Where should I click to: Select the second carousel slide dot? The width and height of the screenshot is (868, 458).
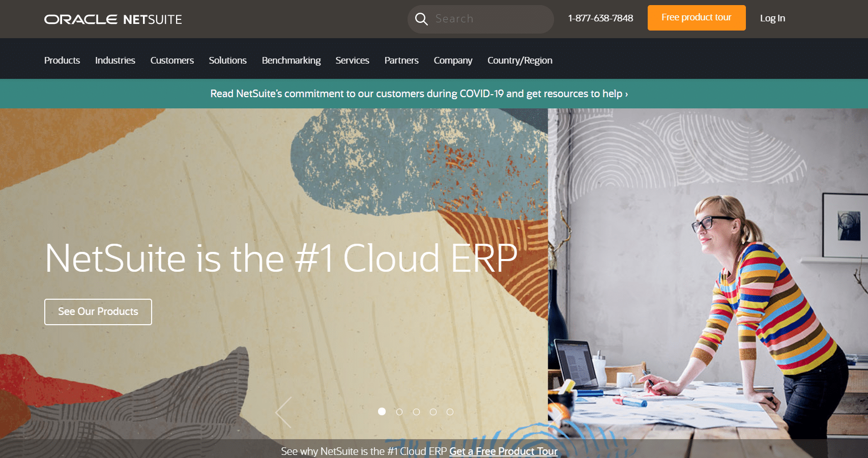tap(399, 412)
